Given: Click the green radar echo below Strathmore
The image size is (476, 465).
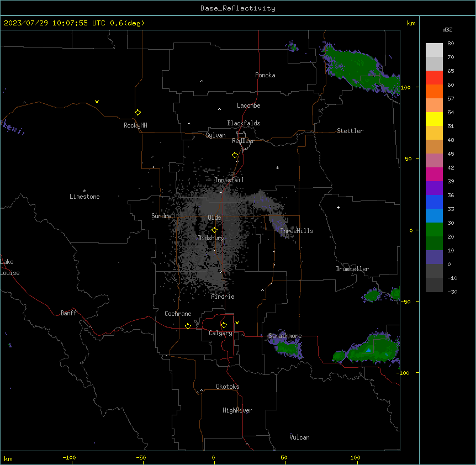Looking at the screenshot, I should (287, 347).
